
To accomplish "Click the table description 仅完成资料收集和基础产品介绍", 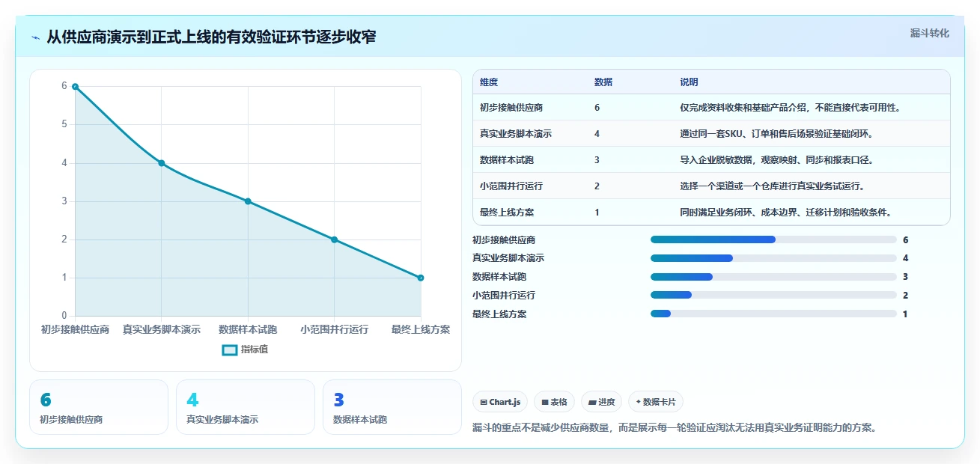I will coord(790,108).
